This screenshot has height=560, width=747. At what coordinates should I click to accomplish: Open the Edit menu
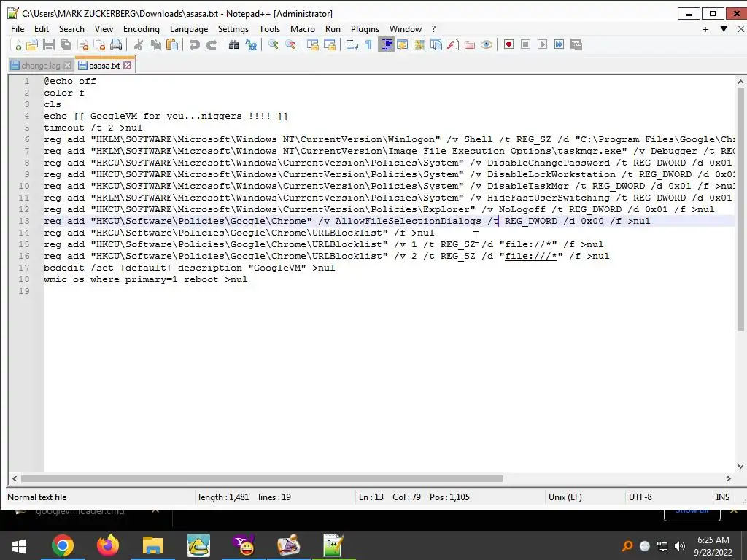click(42, 29)
